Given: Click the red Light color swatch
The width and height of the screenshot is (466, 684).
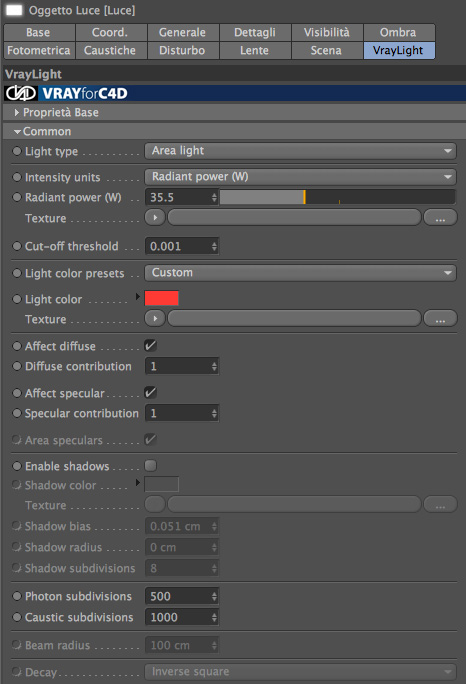Looking at the screenshot, I should pos(161,298).
